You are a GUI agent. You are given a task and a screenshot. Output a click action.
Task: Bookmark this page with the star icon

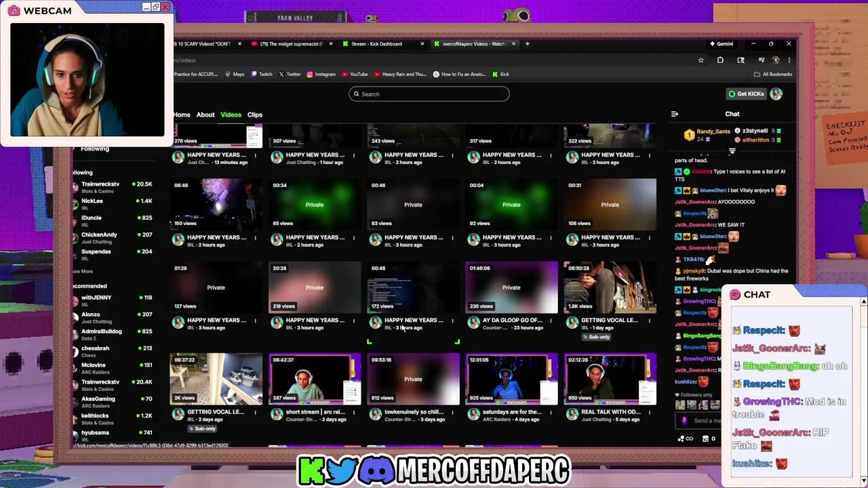[x=701, y=60]
